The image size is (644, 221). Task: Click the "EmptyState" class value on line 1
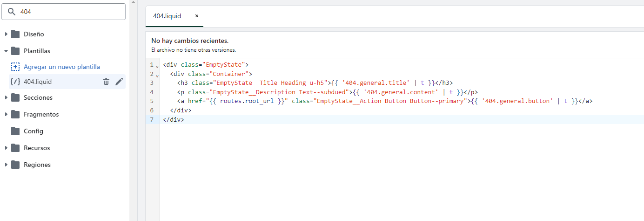point(225,65)
